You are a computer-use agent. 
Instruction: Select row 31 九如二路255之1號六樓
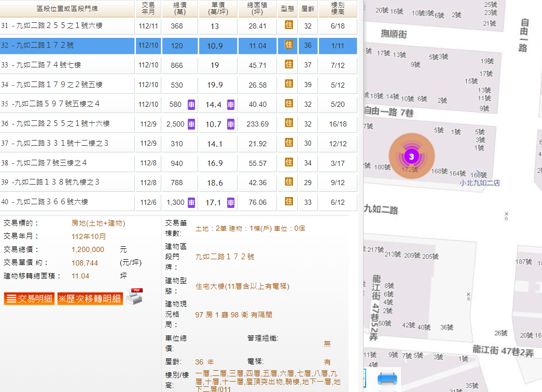[178, 26]
